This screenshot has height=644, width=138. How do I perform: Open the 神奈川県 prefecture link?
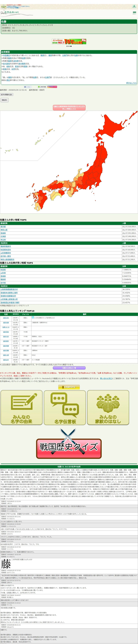tap(4, 230)
